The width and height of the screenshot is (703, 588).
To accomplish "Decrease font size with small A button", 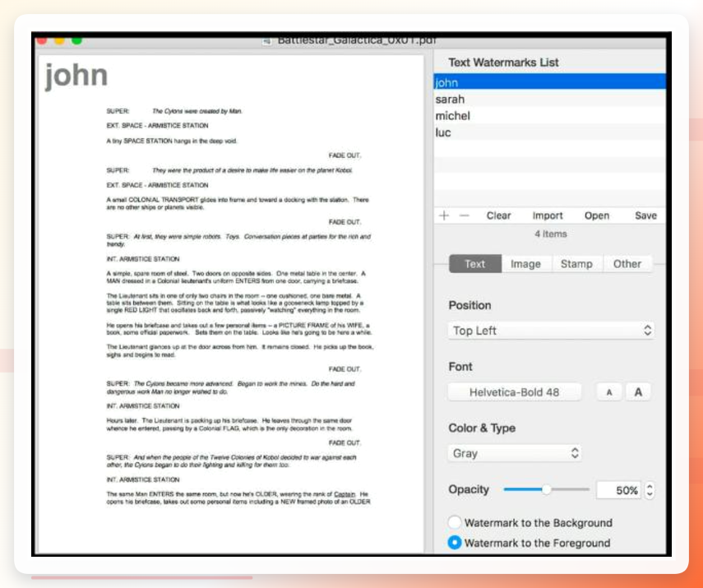I will (x=608, y=392).
